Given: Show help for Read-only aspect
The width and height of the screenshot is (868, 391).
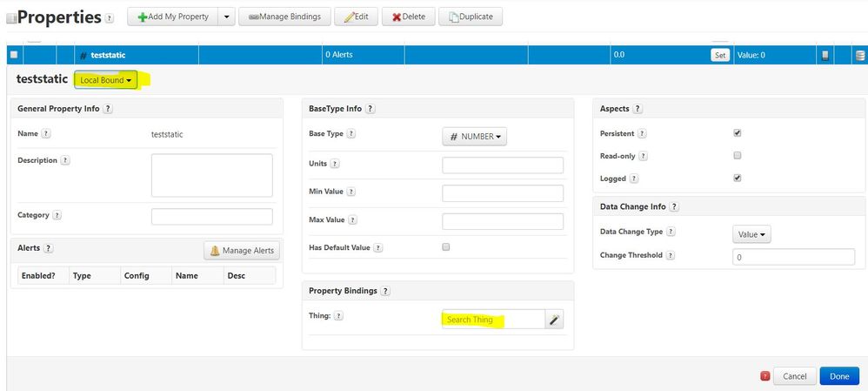Looking at the screenshot, I should [x=643, y=157].
